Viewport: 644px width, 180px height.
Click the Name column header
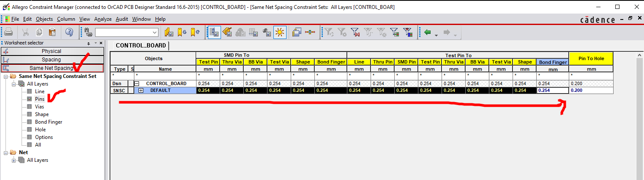point(165,69)
